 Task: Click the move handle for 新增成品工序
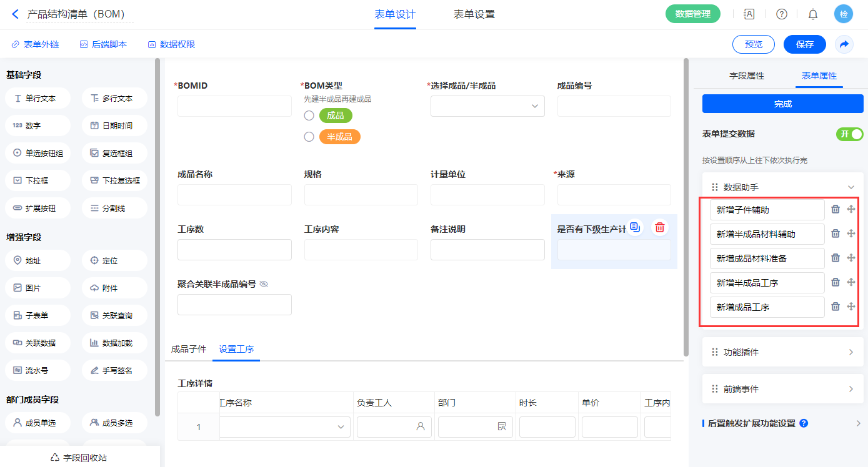coord(851,307)
